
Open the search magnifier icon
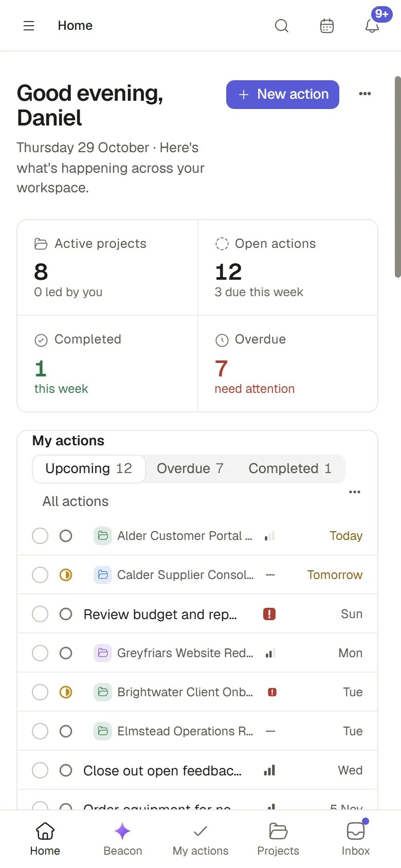click(282, 26)
